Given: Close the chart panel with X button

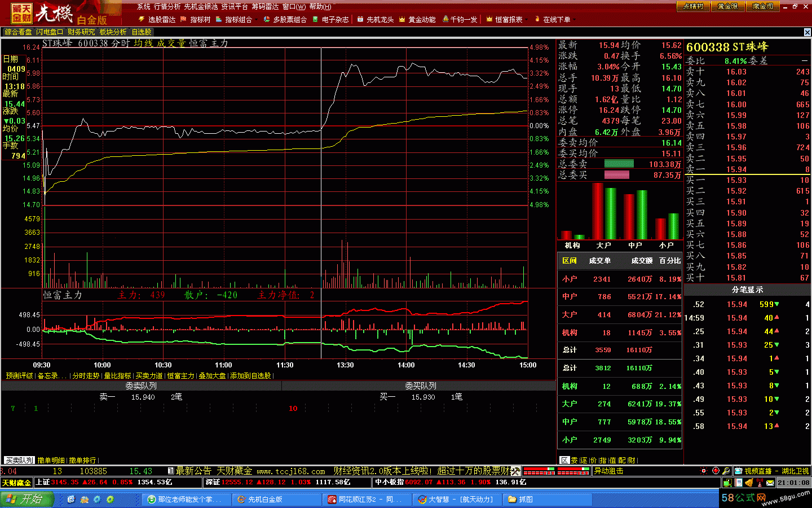Looking at the screenshot, I should click(807, 32).
